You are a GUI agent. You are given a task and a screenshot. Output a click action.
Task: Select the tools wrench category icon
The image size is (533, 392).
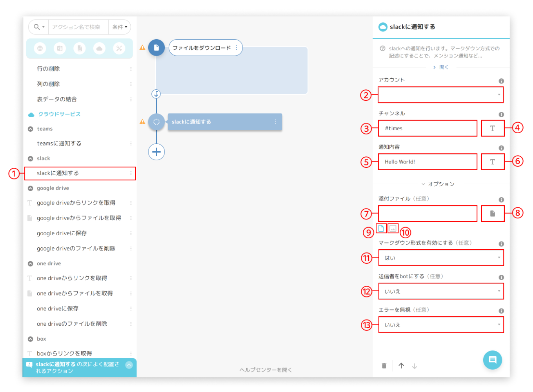(x=119, y=48)
